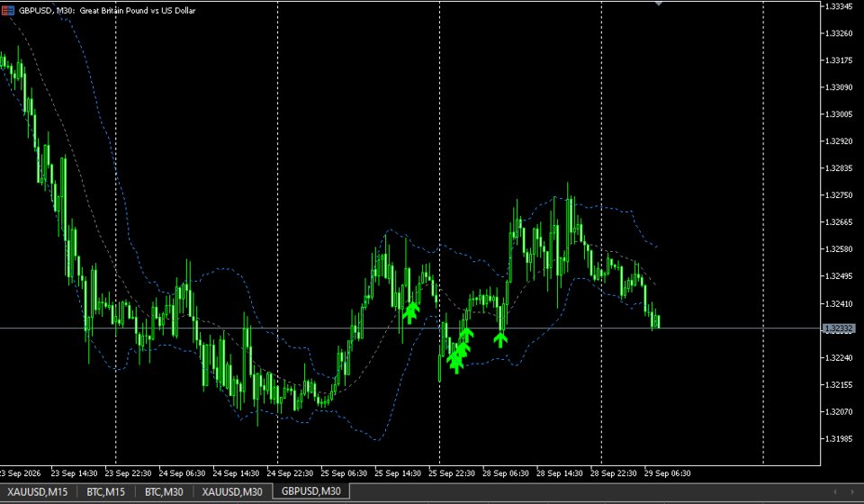Click the '23 Sep 14:30' time axis label
Image resolution: width=864 pixels, height=504 pixels.
click(x=74, y=473)
